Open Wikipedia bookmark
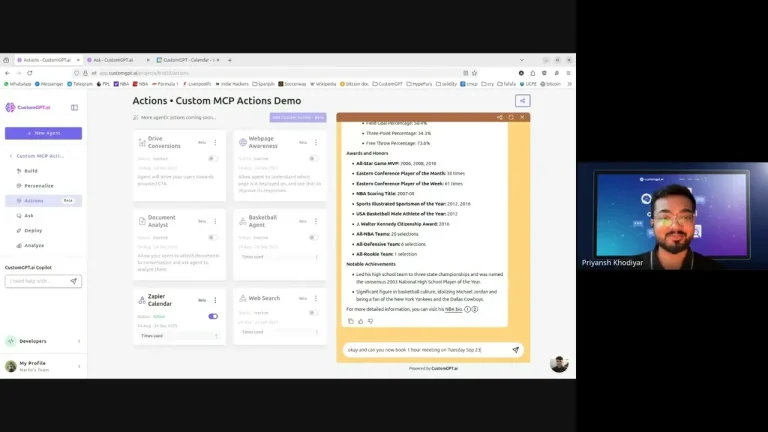This screenshot has height=432, width=768. pyautogui.click(x=323, y=84)
